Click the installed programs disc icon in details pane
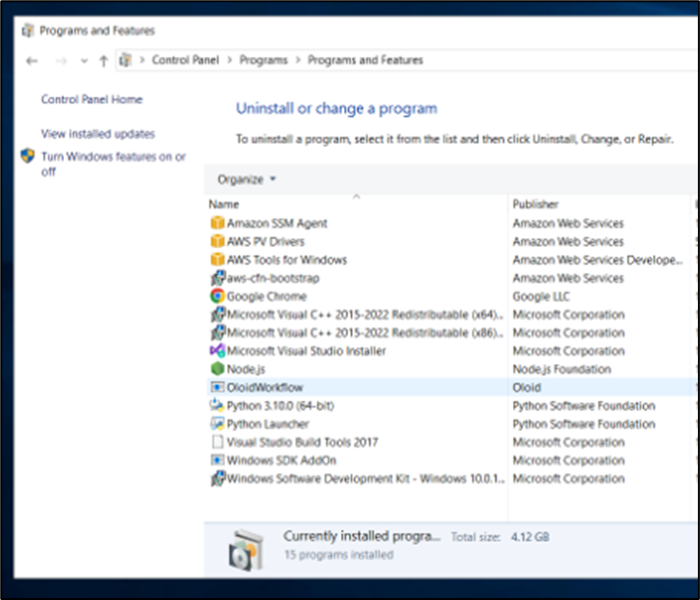Viewport: 700px width, 600px height. pos(246,550)
